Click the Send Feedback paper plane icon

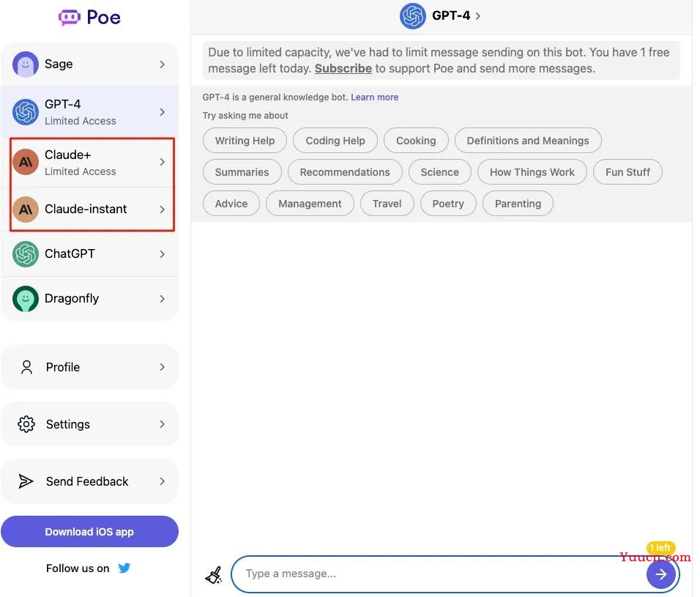tap(26, 481)
